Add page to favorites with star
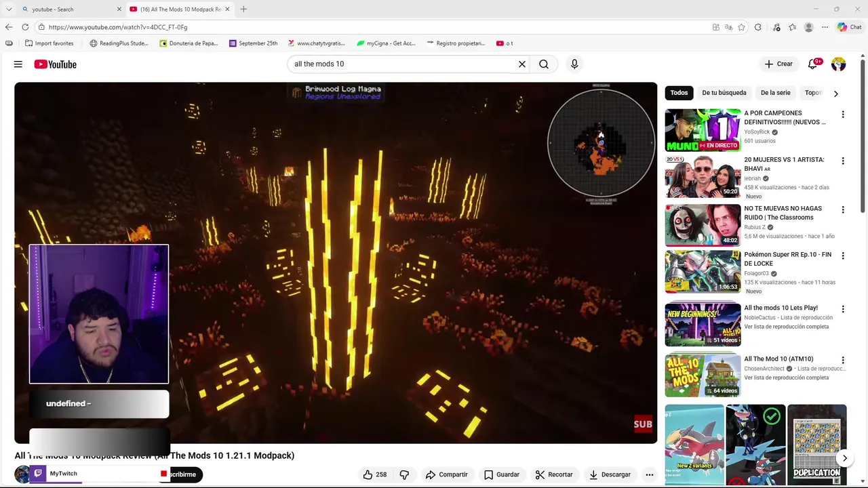 click(x=741, y=27)
